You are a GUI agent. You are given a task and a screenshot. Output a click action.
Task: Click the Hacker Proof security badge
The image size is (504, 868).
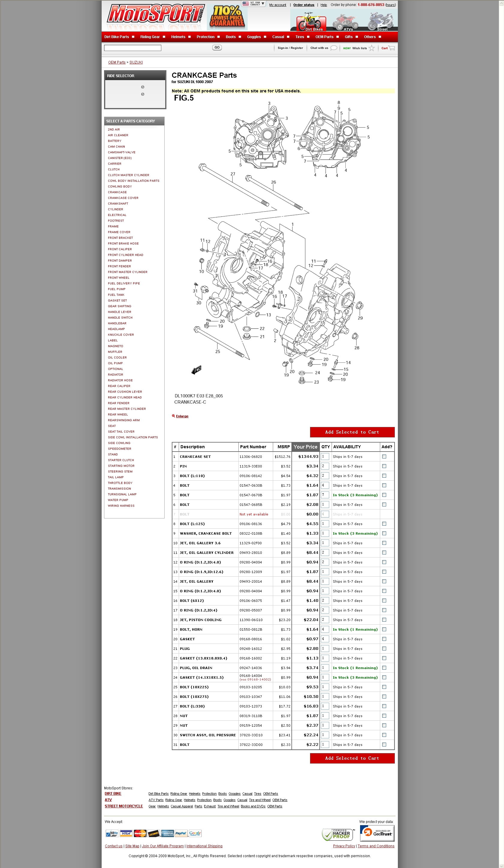click(338, 834)
